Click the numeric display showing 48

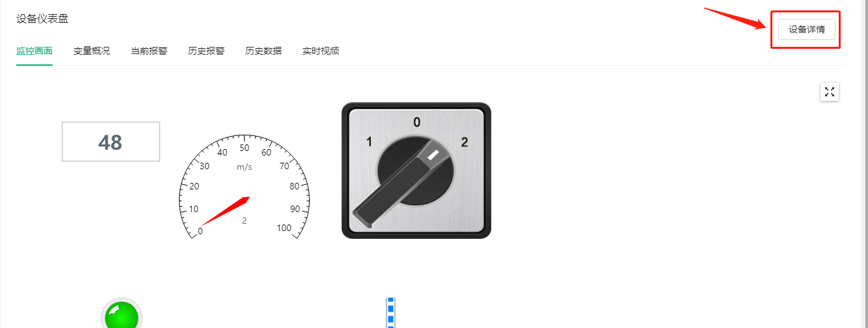(x=111, y=142)
